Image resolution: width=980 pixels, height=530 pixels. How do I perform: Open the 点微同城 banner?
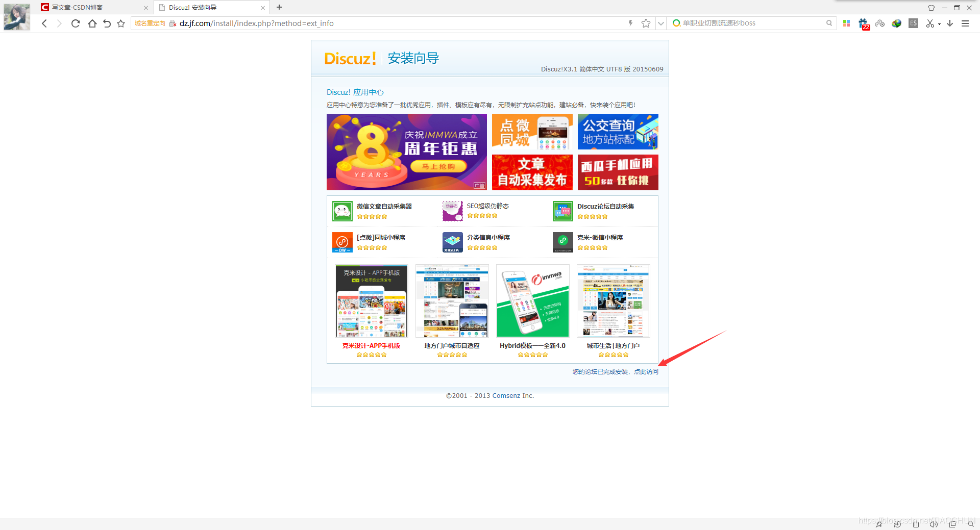pyautogui.click(x=532, y=132)
